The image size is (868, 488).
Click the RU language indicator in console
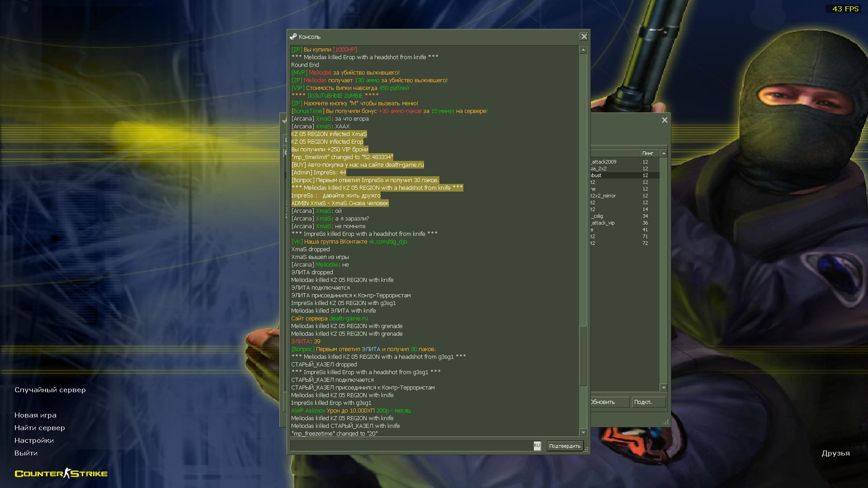(x=537, y=446)
